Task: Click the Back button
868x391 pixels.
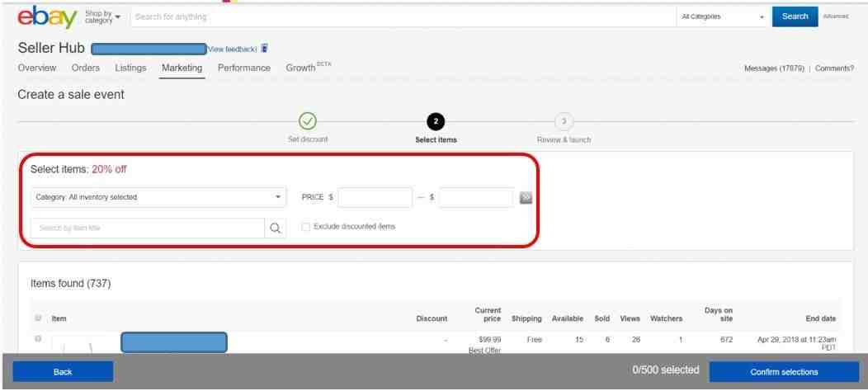Action: click(63, 372)
